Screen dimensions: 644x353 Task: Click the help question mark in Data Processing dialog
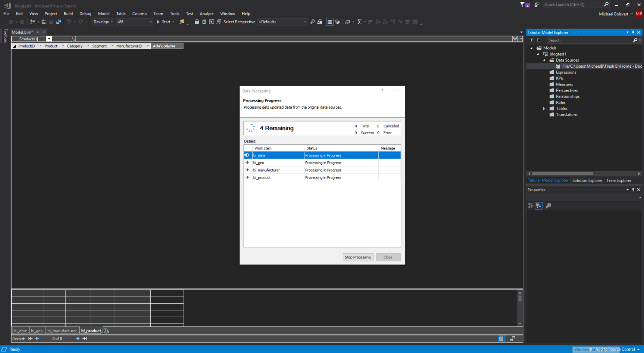pyautogui.click(x=382, y=91)
